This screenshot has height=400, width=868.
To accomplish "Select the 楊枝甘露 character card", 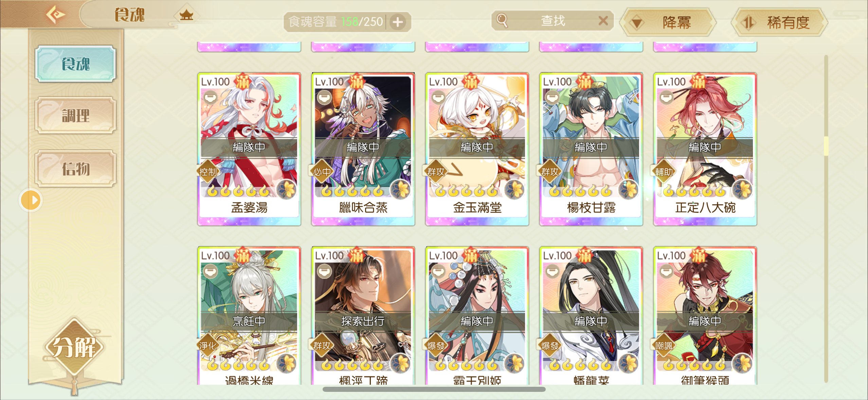I will coord(591,149).
